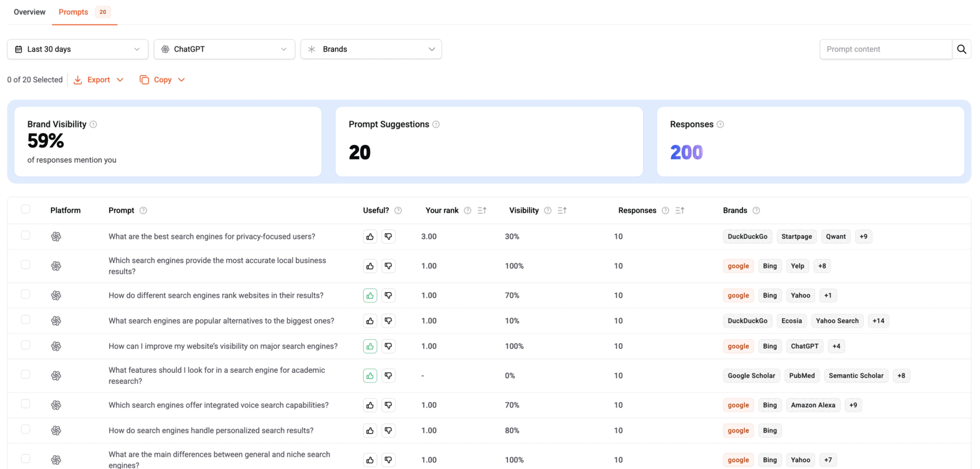The height and width of the screenshot is (469, 980).
Task: Click info icon beside Prompt Suggestions
Action: tap(436, 125)
